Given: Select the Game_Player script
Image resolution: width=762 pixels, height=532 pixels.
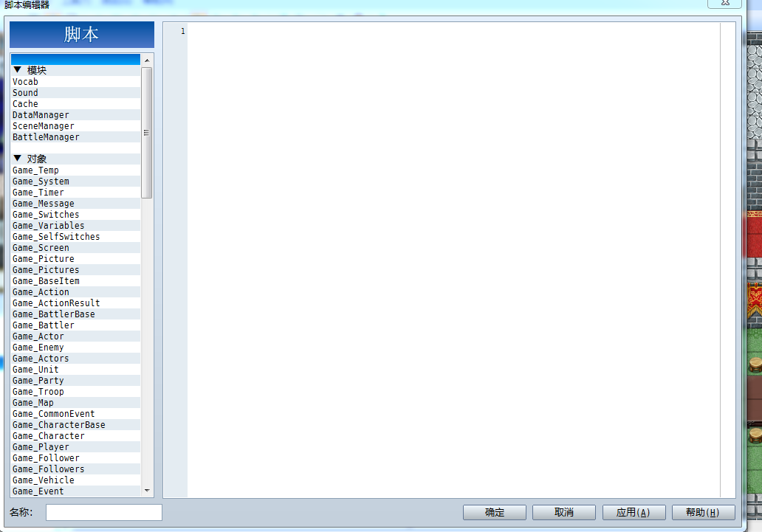Looking at the screenshot, I should (75, 447).
